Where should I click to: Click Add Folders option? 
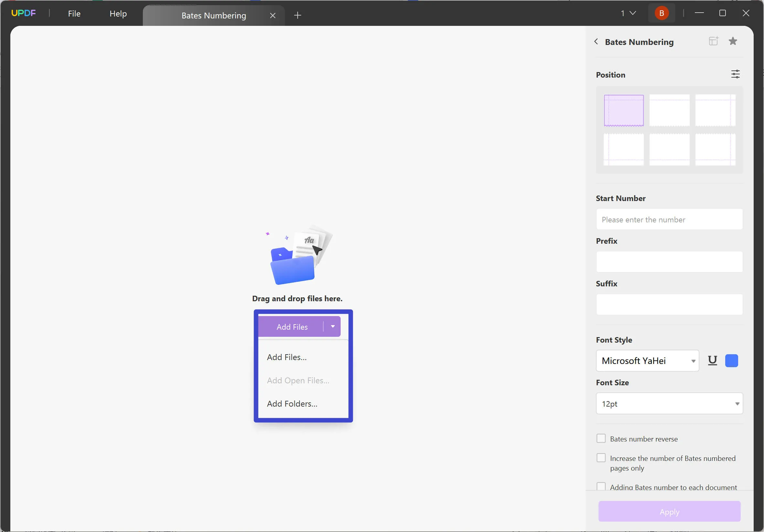(x=292, y=403)
